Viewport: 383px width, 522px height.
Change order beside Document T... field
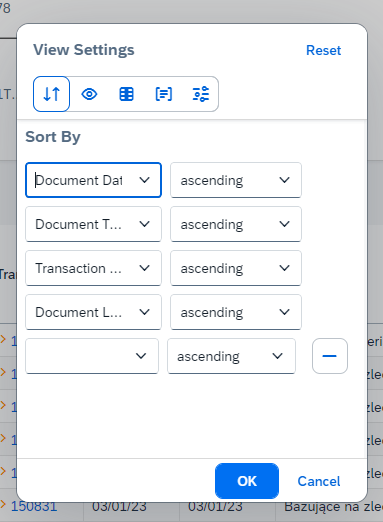pyautogui.click(x=236, y=224)
